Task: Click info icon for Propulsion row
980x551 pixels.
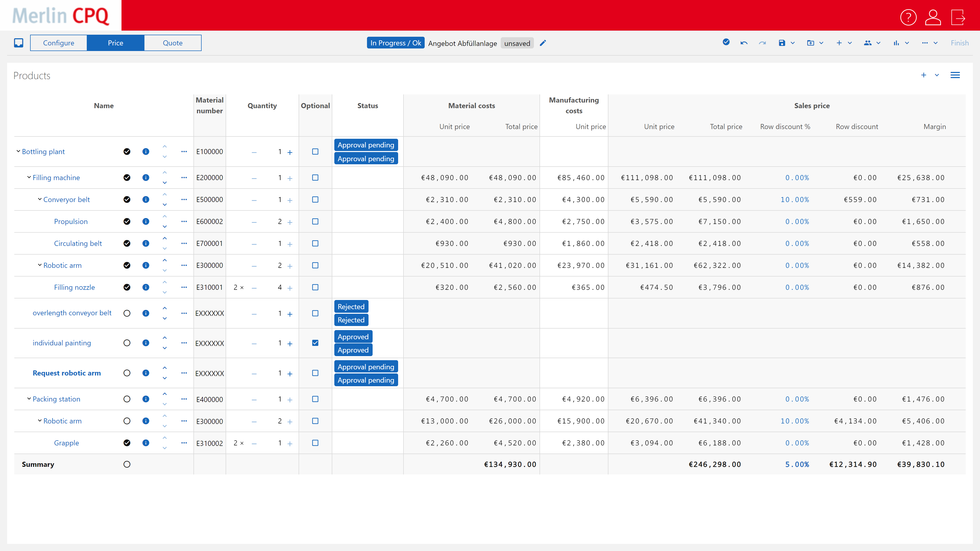Action: coord(146,222)
